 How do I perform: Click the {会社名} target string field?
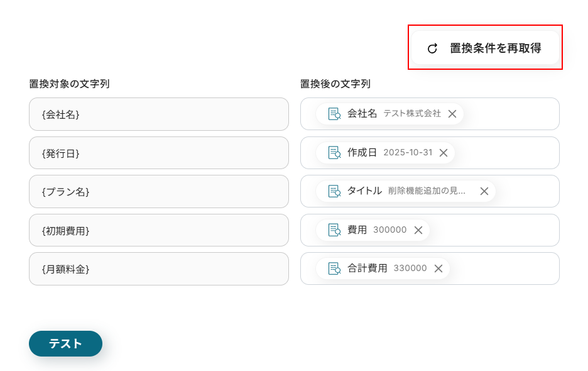(x=158, y=114)
